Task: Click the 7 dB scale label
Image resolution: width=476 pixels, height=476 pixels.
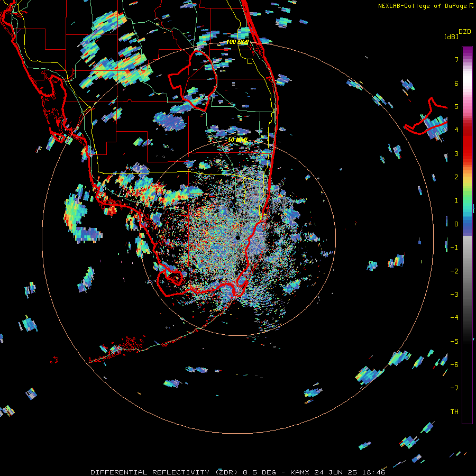Action: (x=456, y=59)
